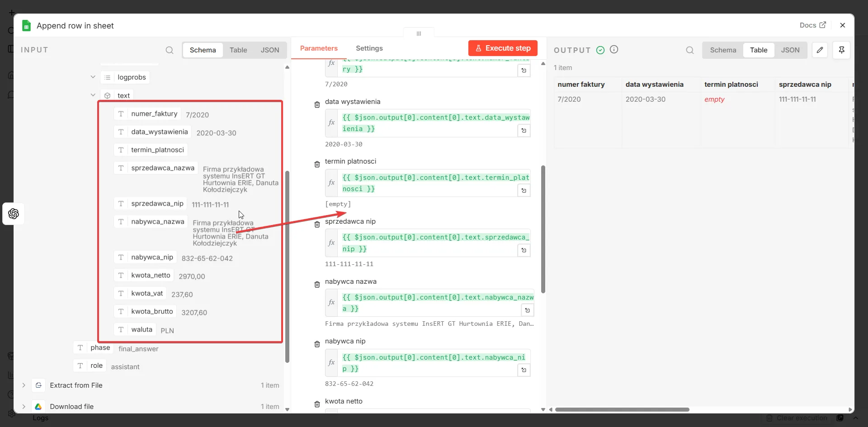Open the OpenAI node icon on left edge

14,214
